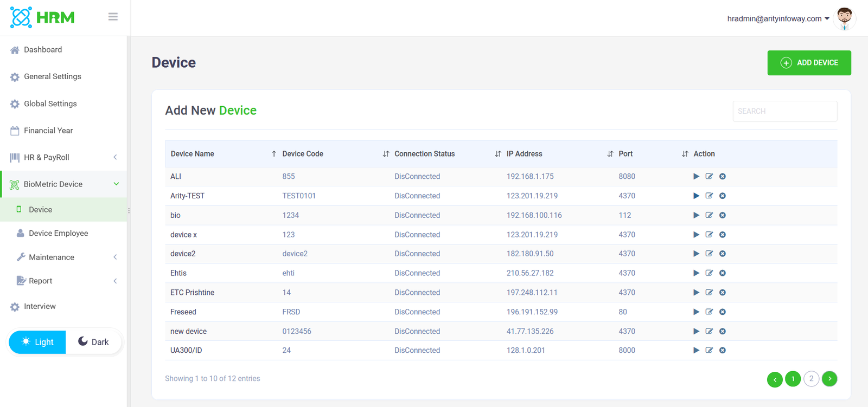Image resolution: width=868 pixels, height=407 pixels.
Task: Go to Dashboard page
Action: [43, 50]
